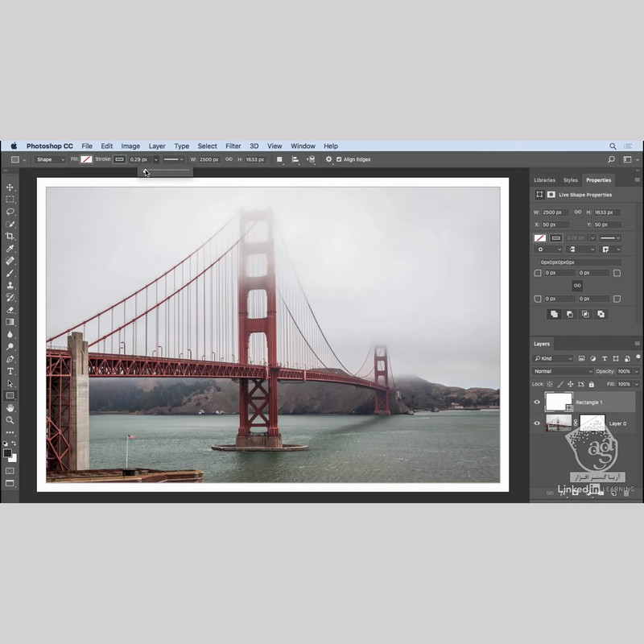Image resolution: width=644 pixels, height=644 pixels.
Task: Open the gear settings in options bar
Action: 328,159
